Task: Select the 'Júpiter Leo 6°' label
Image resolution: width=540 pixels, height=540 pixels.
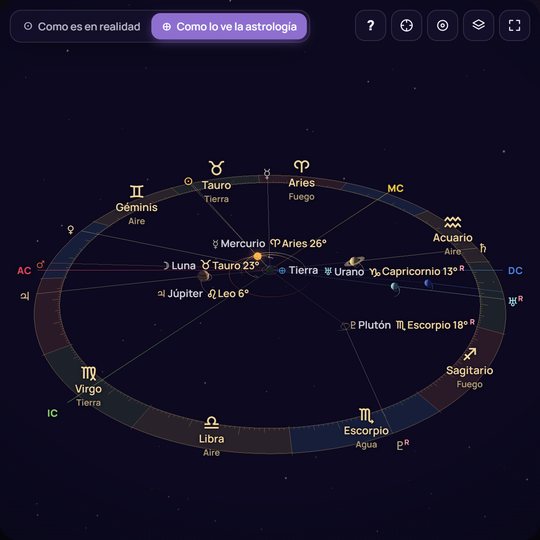Action: pos(203,294)
